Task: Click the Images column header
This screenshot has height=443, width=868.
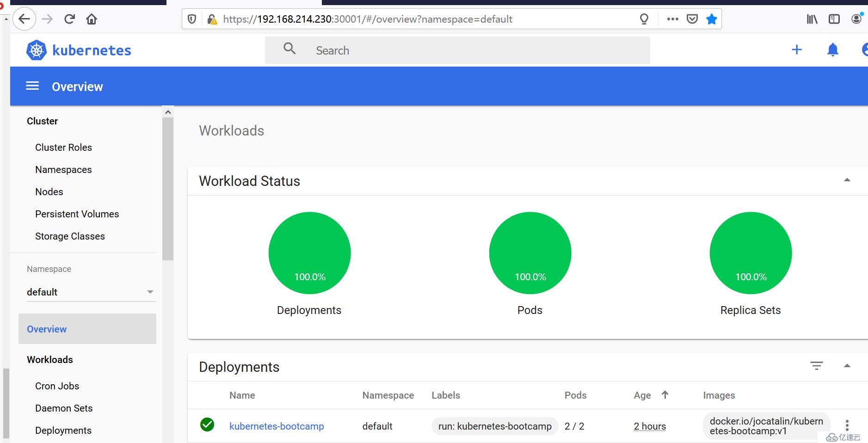Action: [719, 395]
